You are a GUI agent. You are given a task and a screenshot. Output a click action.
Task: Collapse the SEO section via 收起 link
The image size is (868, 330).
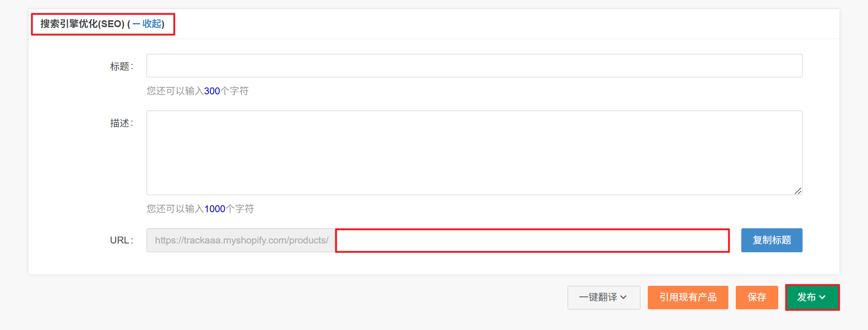[x=152, y=24]
